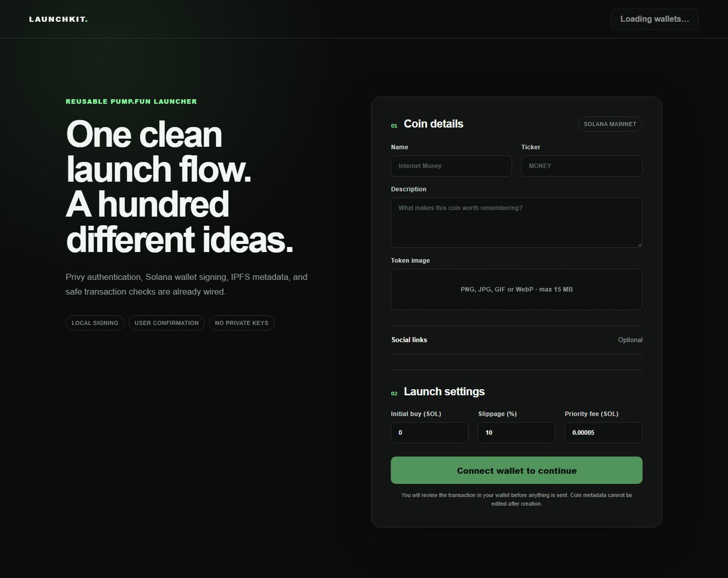Click the Loading wallets… button

click(655, 19)
